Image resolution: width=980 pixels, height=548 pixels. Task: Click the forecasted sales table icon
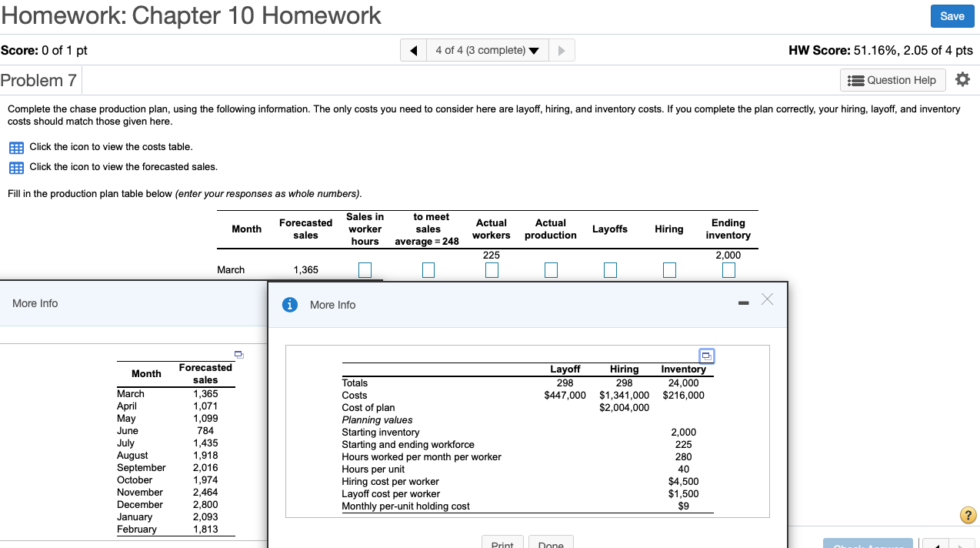15,167
